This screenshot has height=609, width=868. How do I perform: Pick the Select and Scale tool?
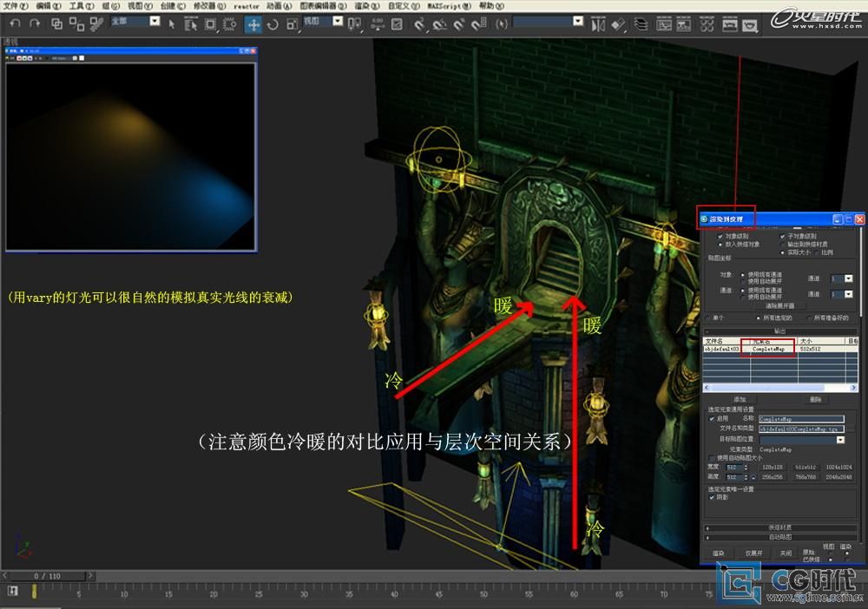click(292, 24)
